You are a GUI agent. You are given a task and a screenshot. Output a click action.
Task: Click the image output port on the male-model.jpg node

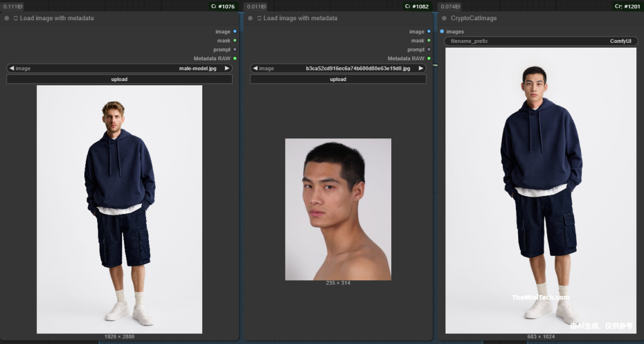pyautogui.click(x=235, y=32)
